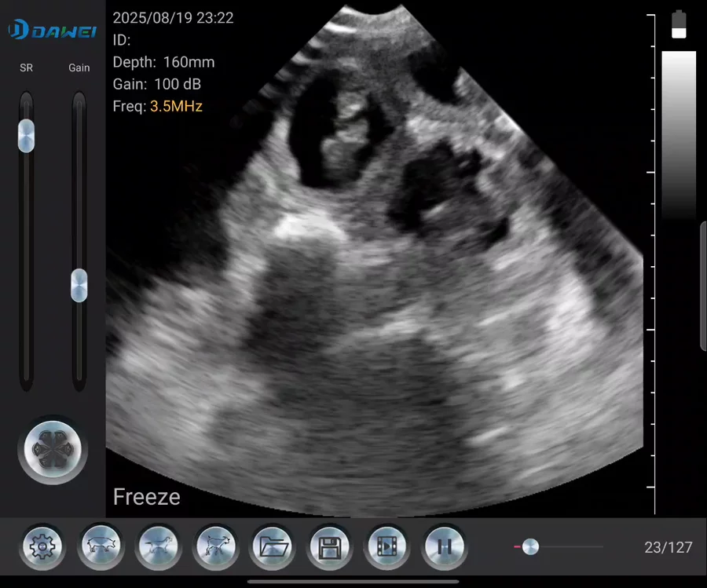The image size is (707, 588).
Task: Click the orange 3.5MHz frequency value
Action: [176, 106]
